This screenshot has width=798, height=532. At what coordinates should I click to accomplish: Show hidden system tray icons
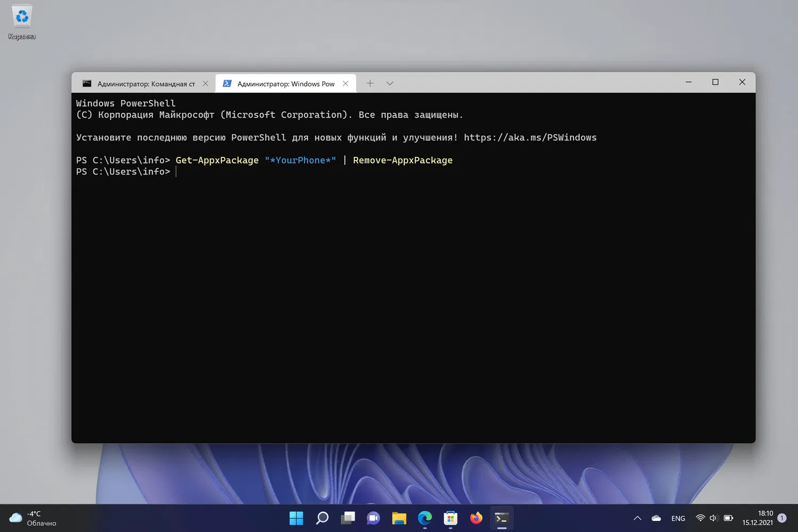(637, 518)
